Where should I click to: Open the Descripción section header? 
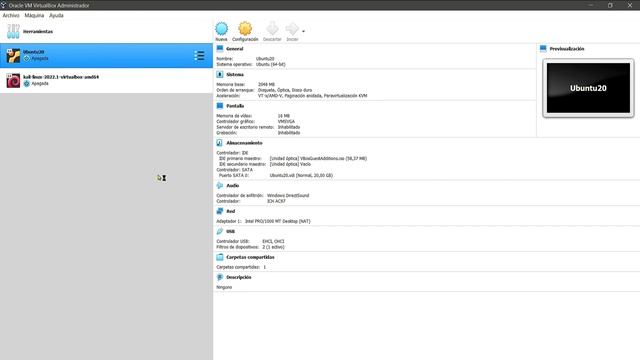click(x=239, y=277)
